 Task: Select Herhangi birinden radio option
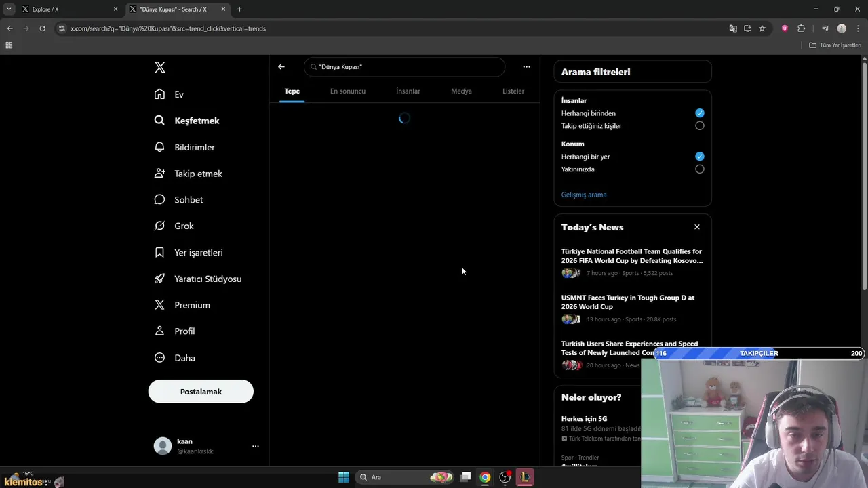click(699, 113)
